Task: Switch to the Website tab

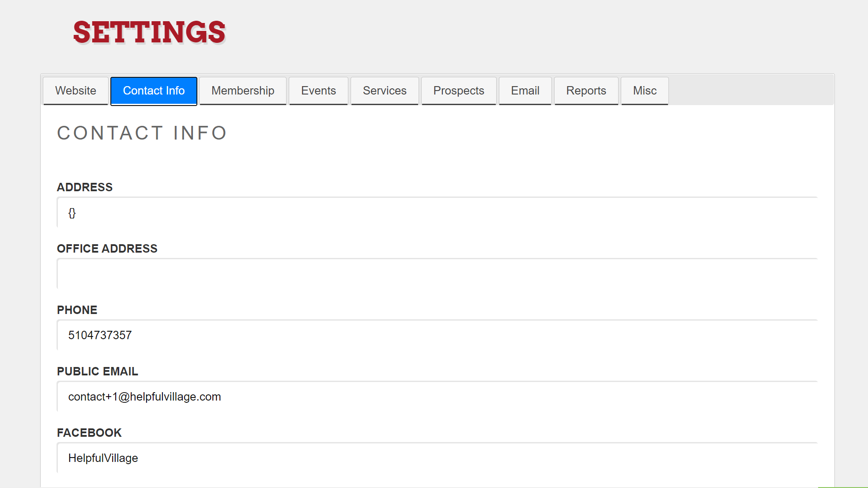Action: [x=75, y=91]
